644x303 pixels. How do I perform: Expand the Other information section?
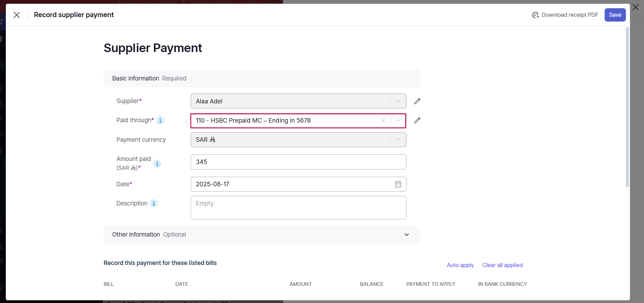[x=406, y=235]
